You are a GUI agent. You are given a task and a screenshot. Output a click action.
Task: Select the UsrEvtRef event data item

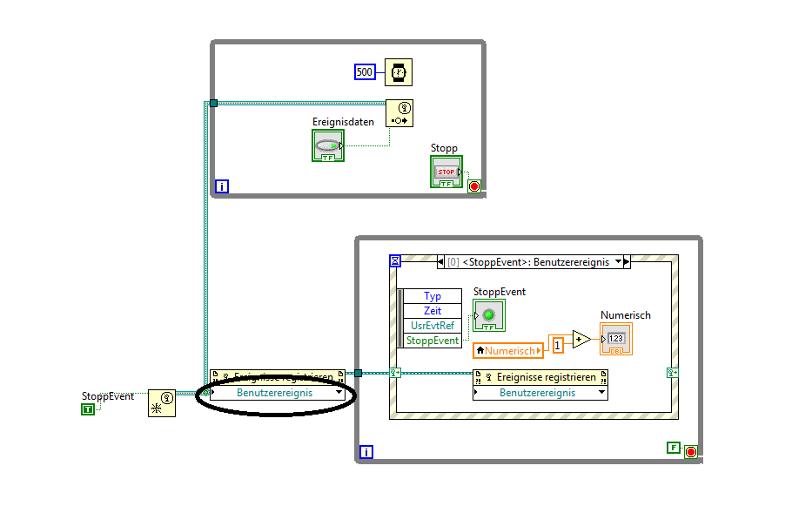point(433,326)
